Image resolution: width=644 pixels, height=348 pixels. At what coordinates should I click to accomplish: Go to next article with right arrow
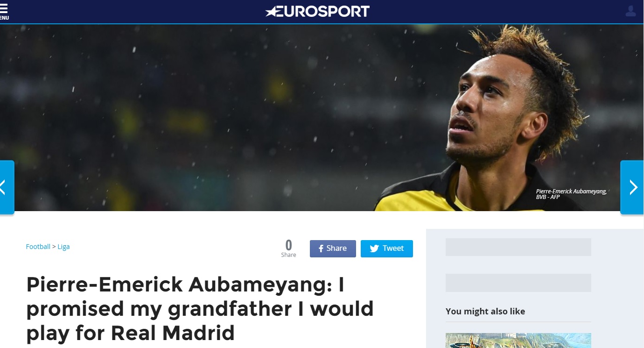coord(632,187)
